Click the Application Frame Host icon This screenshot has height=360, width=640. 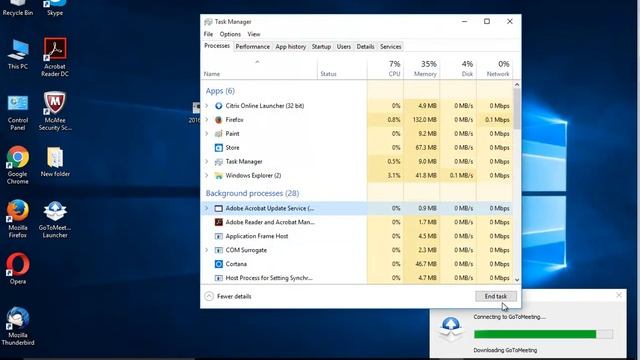[x=218, y=236]
